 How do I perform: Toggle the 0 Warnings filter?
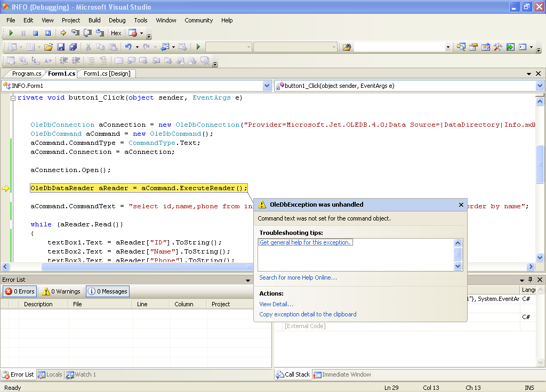coord(61,291)
